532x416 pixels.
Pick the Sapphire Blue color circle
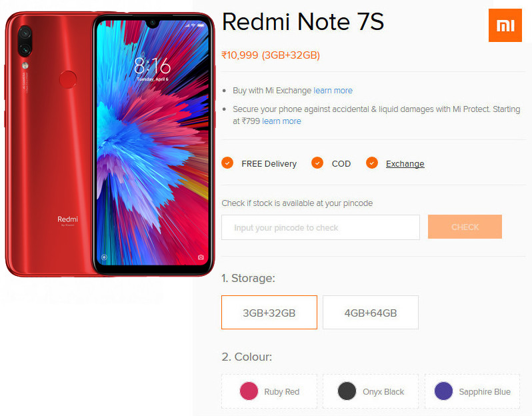[x=443, y=391]
